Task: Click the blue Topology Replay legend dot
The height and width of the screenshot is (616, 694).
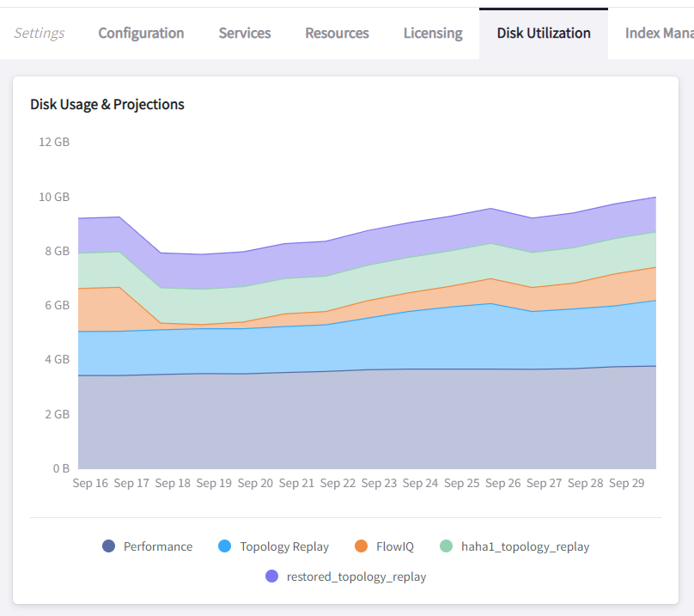Action: [x=225, y=546]
